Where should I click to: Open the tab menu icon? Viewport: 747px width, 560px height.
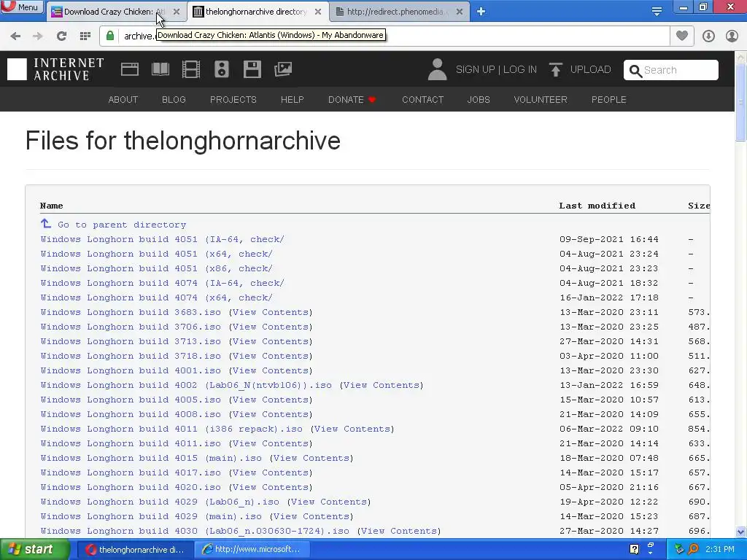pyautogui.click(x=657, y=12)
